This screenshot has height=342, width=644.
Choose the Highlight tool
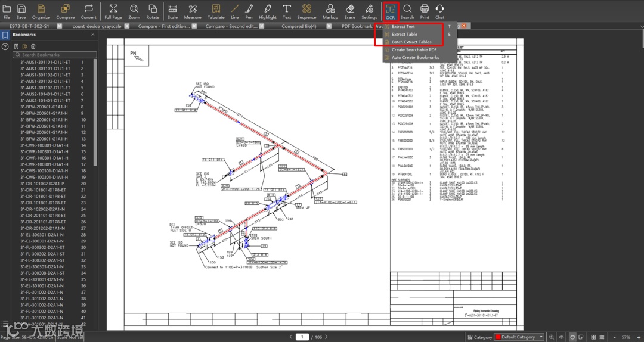[268, 12]
